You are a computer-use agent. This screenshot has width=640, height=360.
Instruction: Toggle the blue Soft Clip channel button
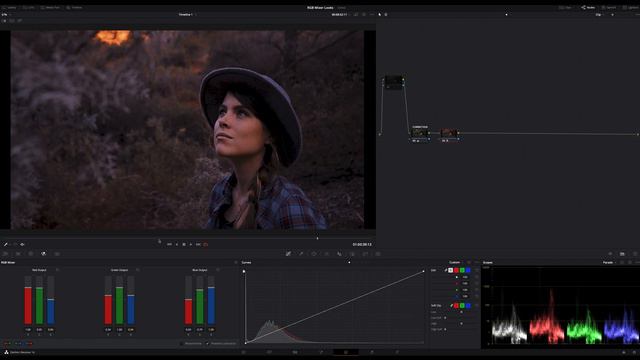coord(468,305)
